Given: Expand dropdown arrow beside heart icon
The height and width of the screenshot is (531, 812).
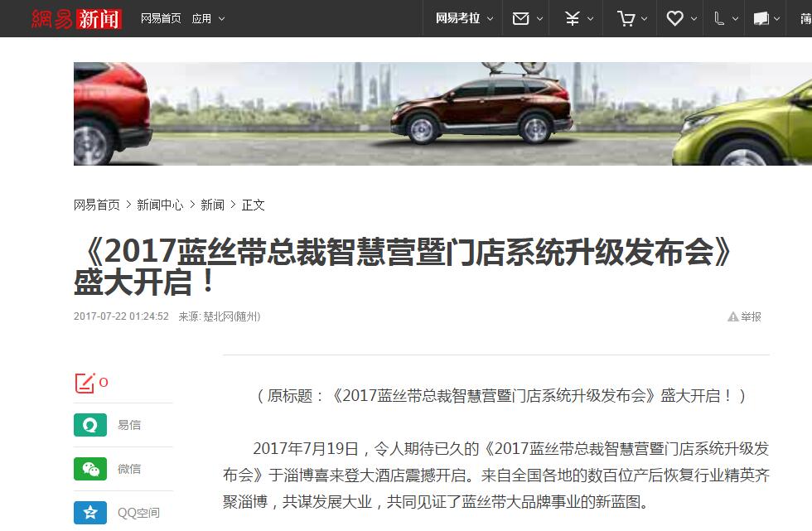Looking at the screenshot, I should 694,19.
